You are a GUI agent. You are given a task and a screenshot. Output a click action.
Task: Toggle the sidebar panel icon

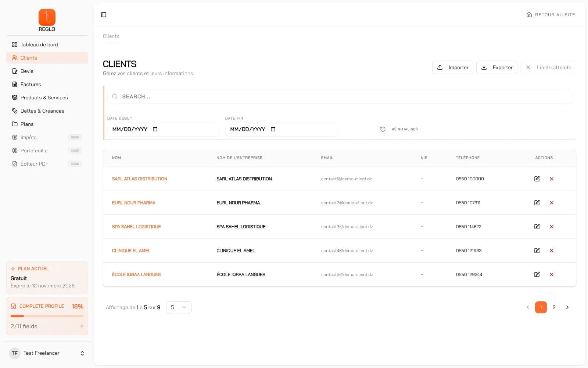click(x=104, y=15)
